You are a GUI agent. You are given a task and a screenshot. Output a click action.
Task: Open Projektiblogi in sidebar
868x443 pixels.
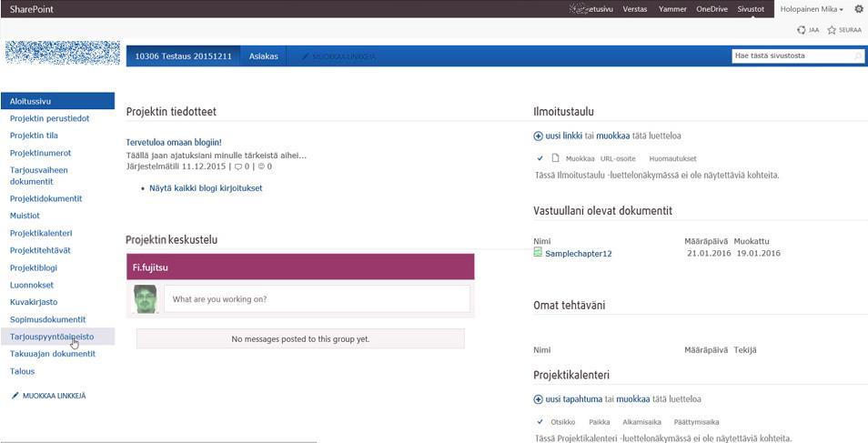point(34,267)
